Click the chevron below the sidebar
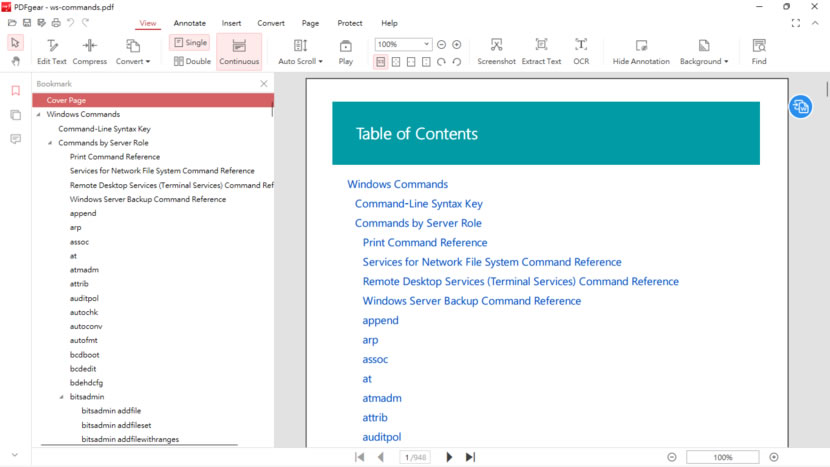830x467 pixels. pyautogui.click(x=15, y=455)
